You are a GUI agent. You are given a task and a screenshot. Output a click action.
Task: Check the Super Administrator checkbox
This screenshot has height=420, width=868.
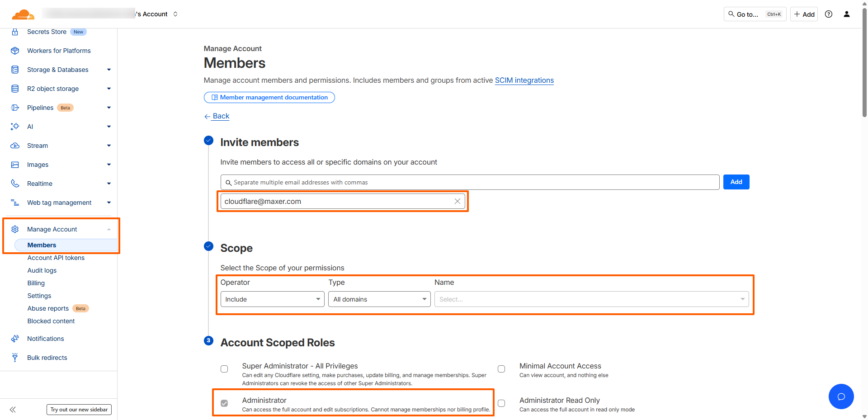click(224, 369)
